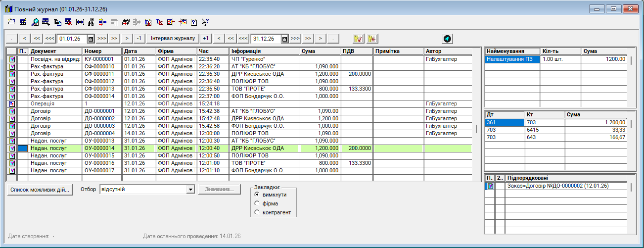Click the wrench with red checkmark icon
Screen dimensions: 644x248
359,39
